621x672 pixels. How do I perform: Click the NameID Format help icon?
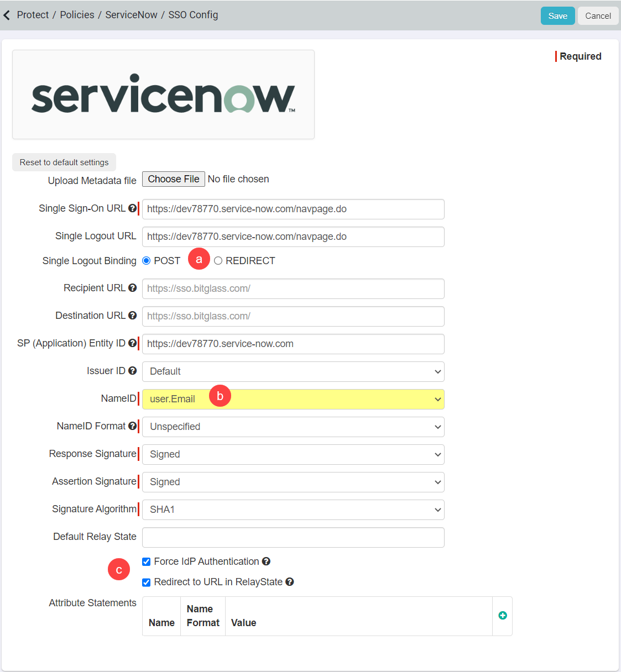133,426
